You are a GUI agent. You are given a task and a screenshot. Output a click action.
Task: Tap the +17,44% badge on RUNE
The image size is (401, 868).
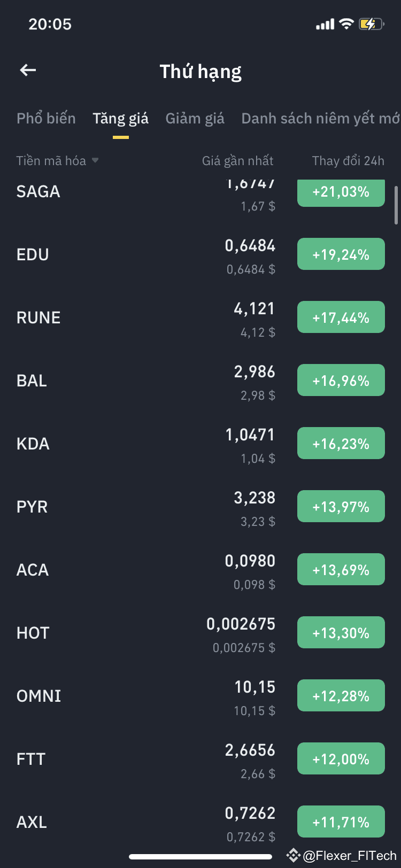click(x=341, y=317)
